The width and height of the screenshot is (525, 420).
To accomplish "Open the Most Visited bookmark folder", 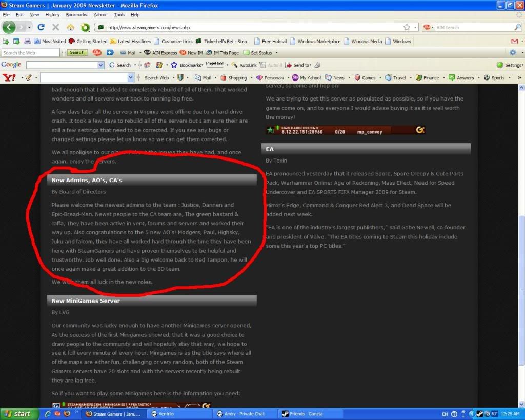I will click(x=50, y=41).
